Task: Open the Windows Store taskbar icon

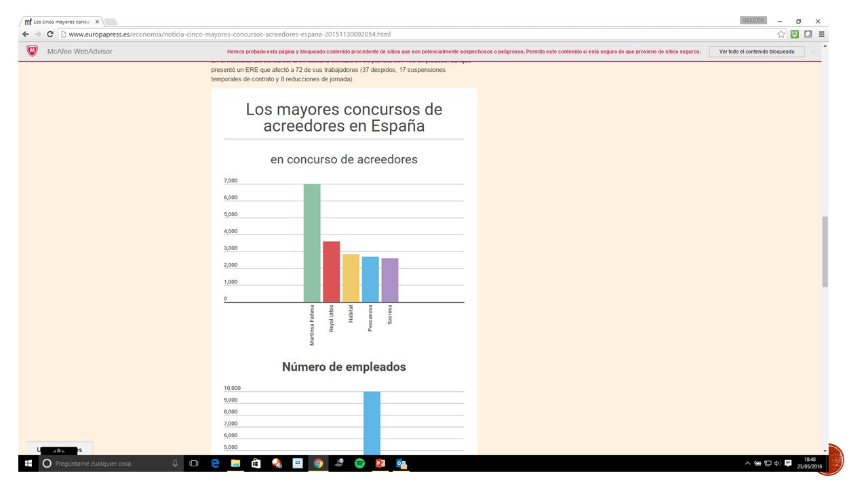Action: click(256, 464)
